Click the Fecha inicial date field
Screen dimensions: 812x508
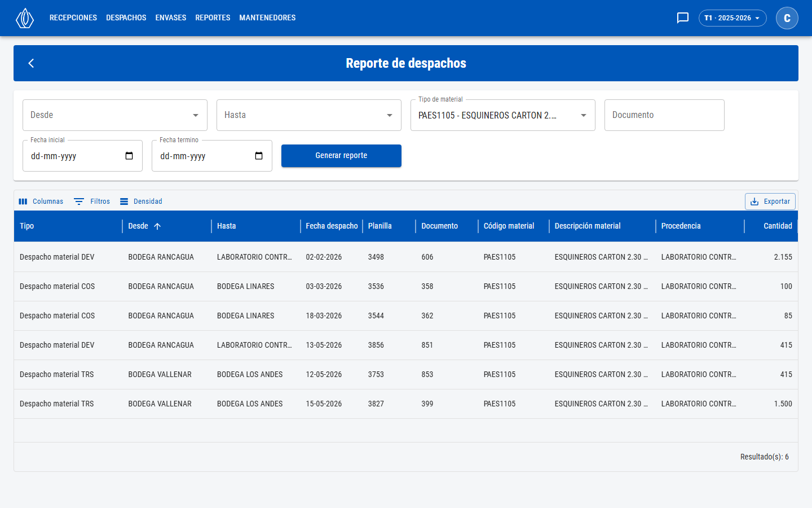(x=82, y=156)
